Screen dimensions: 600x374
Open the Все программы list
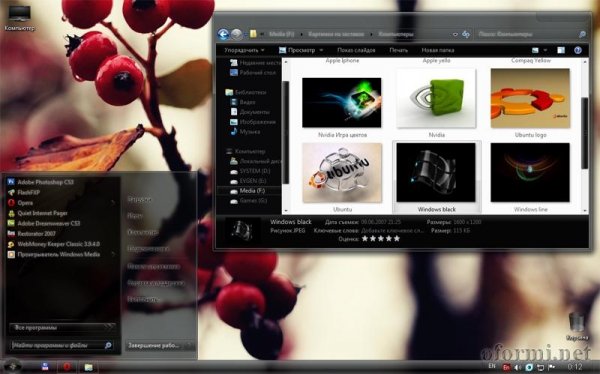click(62, 328)
